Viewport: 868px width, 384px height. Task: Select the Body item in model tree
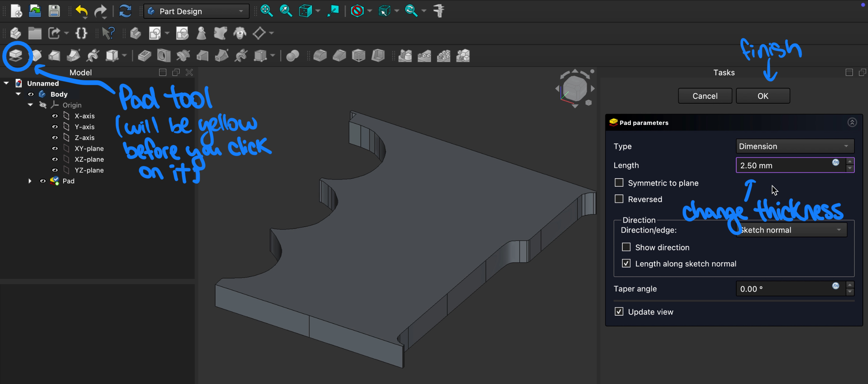59,94
